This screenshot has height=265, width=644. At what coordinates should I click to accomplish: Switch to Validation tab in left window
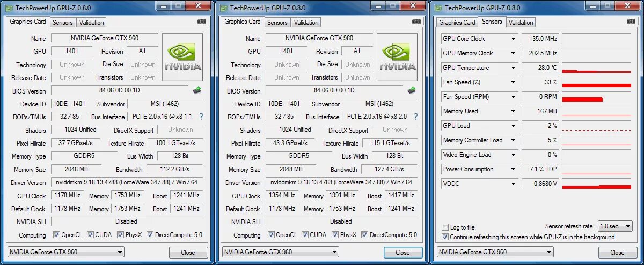(92, 23)
